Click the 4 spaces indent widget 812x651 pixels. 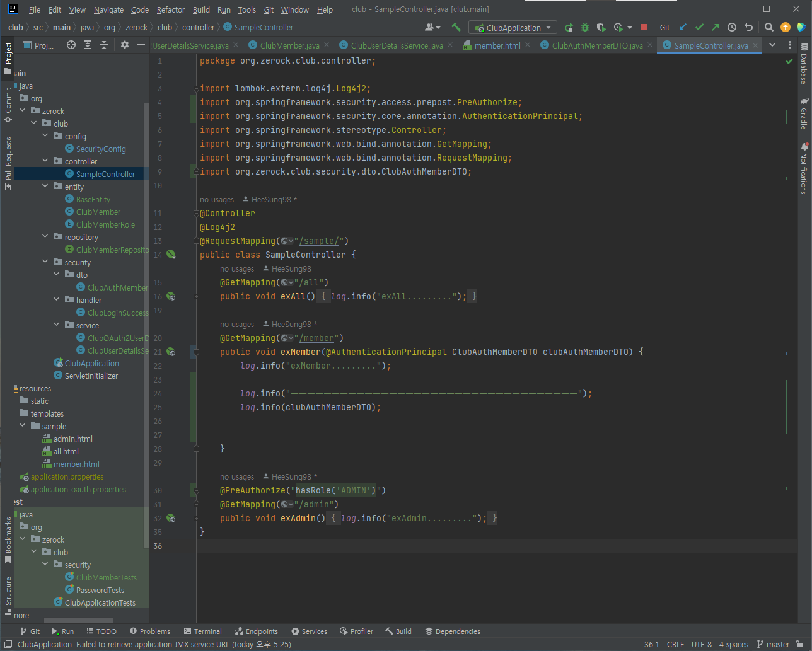(734, 644)
